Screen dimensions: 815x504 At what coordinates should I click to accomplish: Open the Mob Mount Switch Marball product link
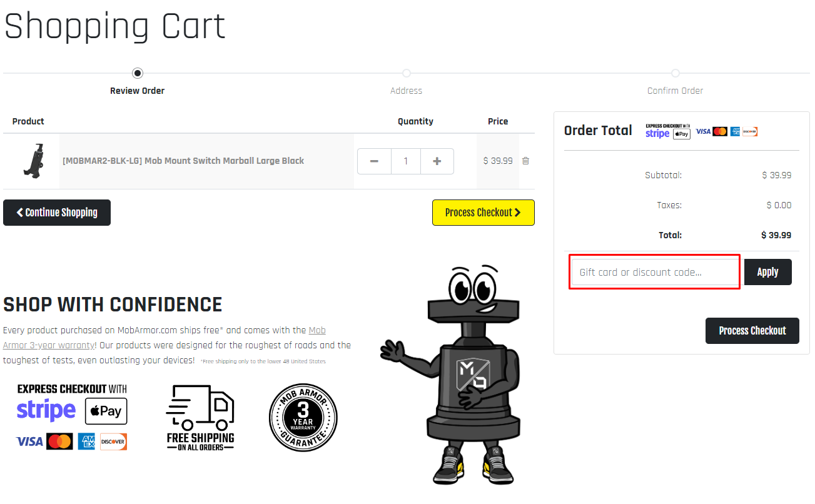[x=183, y=161]
